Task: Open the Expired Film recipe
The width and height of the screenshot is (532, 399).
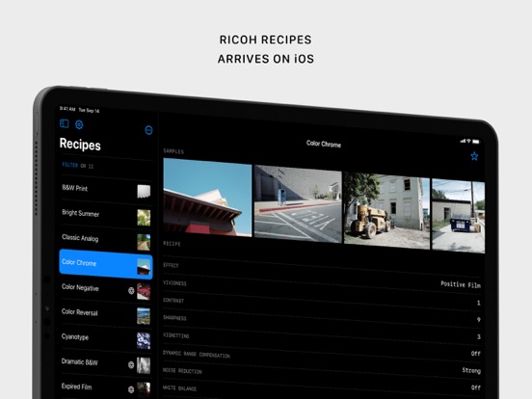Action: 106,387
